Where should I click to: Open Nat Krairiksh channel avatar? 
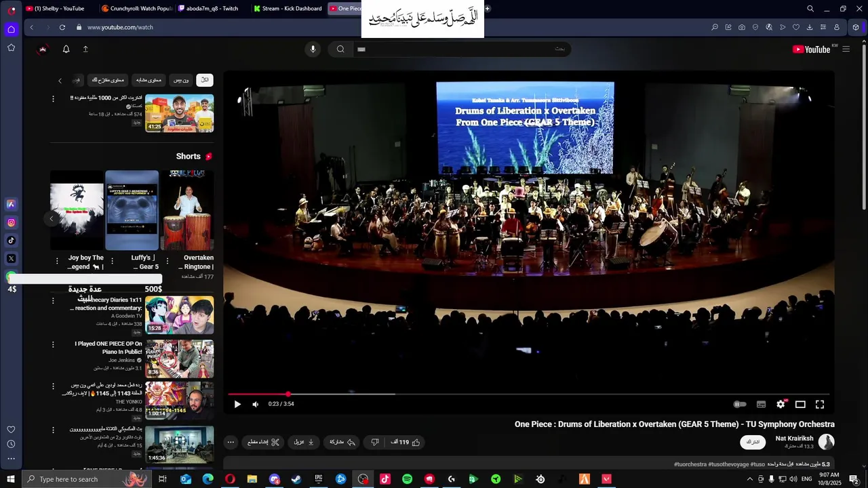click(x=826, y=442)
